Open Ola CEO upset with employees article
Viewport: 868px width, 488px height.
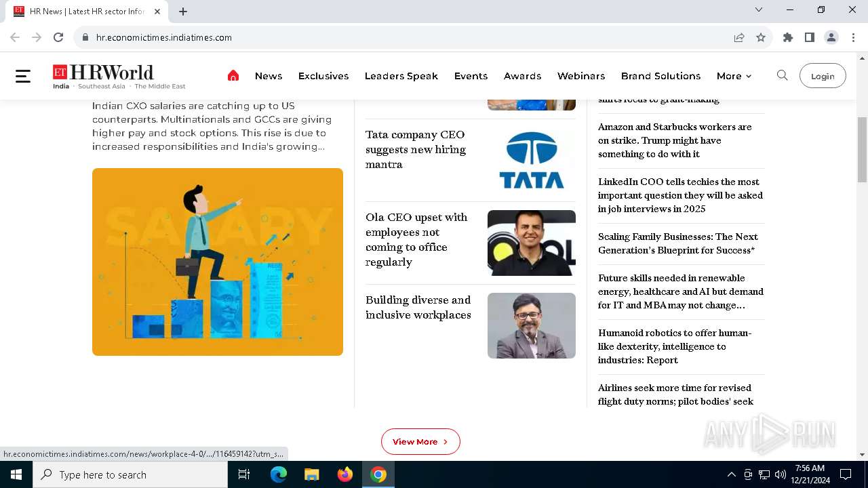(416, 239)
